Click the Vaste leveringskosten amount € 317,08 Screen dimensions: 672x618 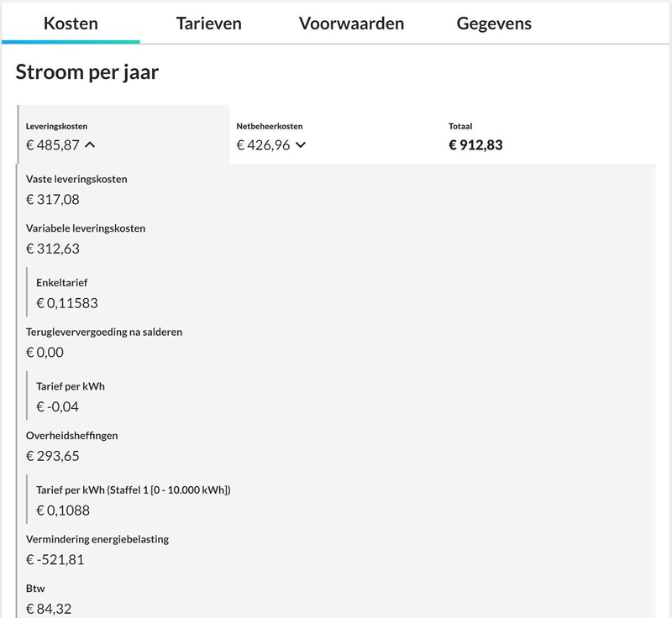tap(53, 200)
